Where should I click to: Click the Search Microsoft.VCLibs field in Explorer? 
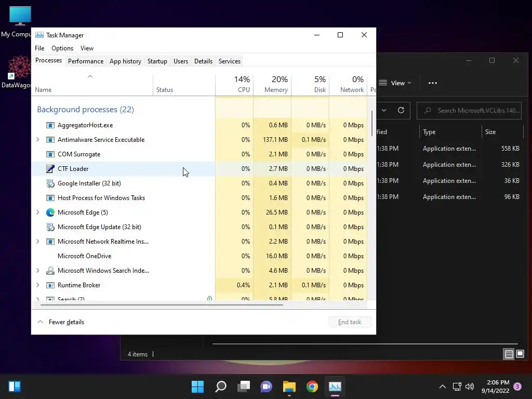[x=469, y=110]
